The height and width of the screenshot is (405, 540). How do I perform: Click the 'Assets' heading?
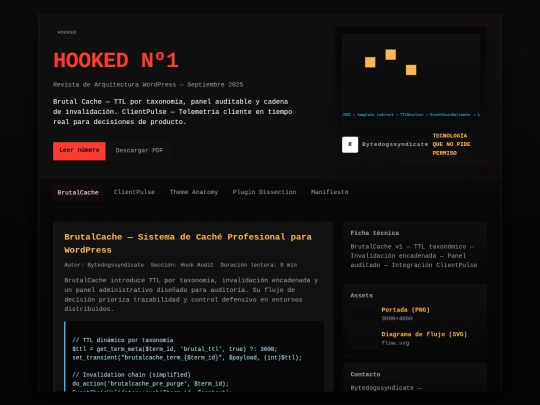pyautogui.click(x=362, y=295)
